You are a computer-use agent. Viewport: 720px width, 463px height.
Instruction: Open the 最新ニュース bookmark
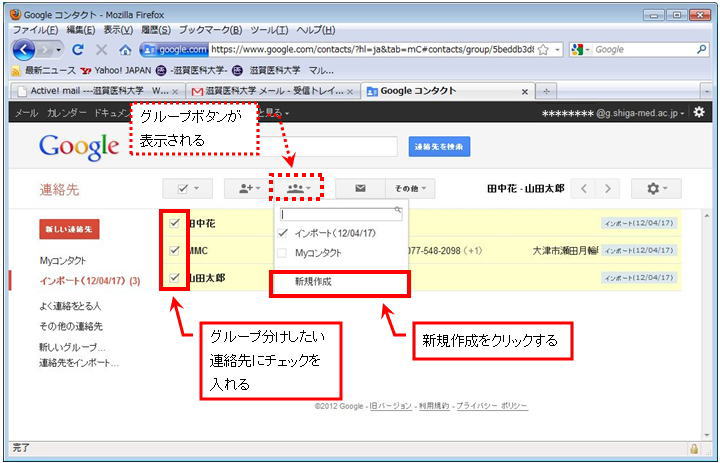44,70
